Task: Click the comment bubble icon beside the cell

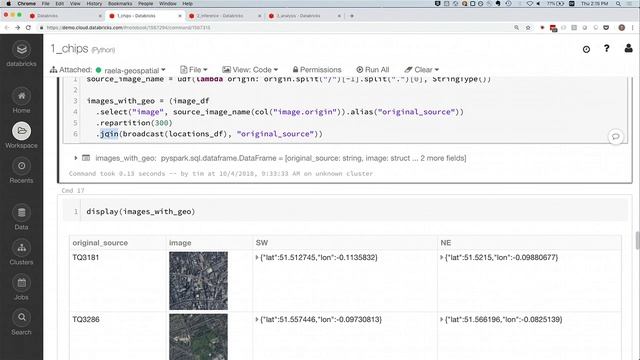Action: 616,136
